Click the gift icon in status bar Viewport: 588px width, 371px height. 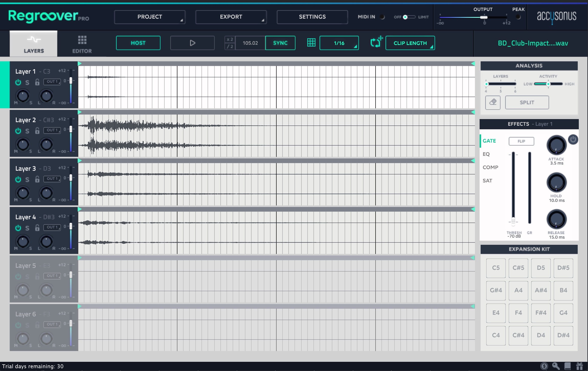point(580,366)
